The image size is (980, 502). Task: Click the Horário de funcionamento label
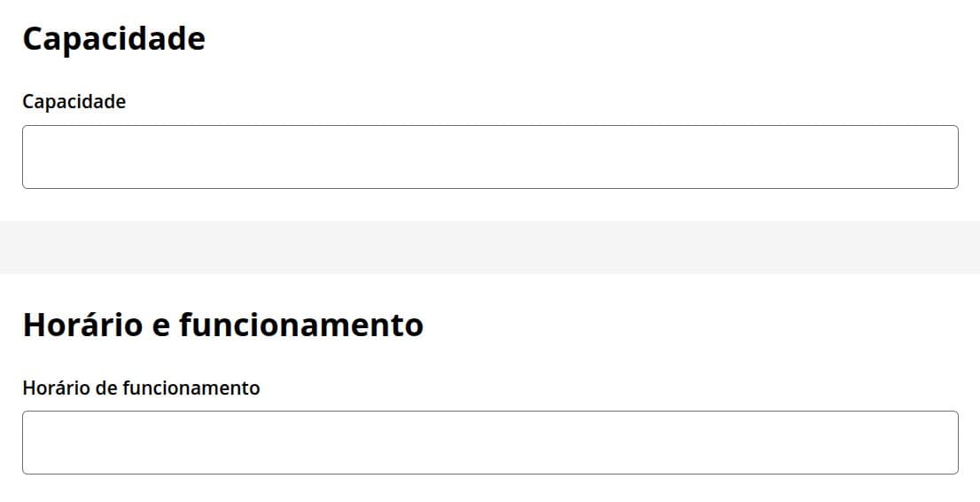[x=141, y=388]
